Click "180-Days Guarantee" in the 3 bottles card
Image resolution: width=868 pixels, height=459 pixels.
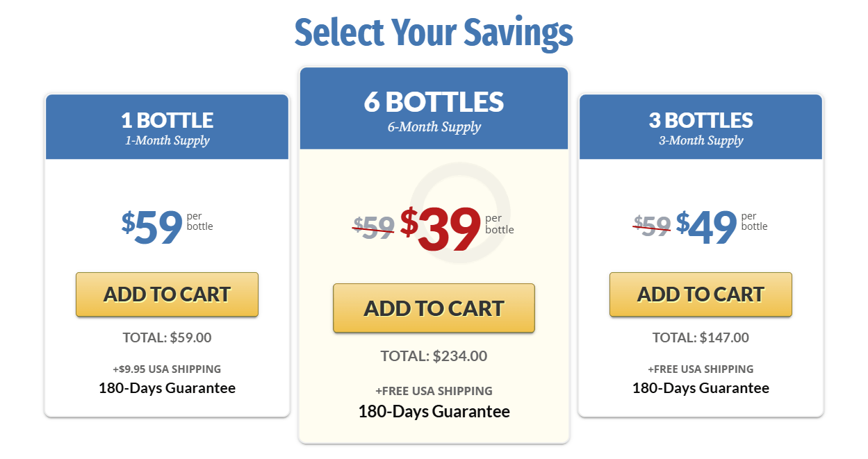pos(701,388)
